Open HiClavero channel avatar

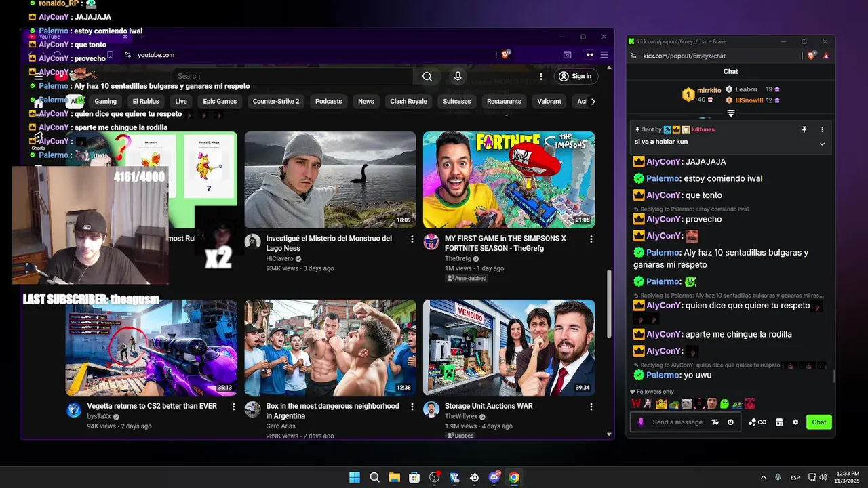click(x=252, y=242)
